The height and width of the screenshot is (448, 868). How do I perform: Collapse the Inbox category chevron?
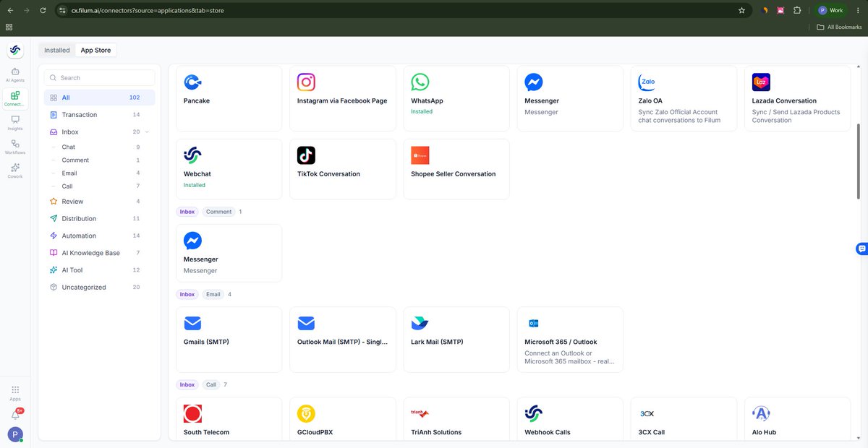tap(148, 132)
